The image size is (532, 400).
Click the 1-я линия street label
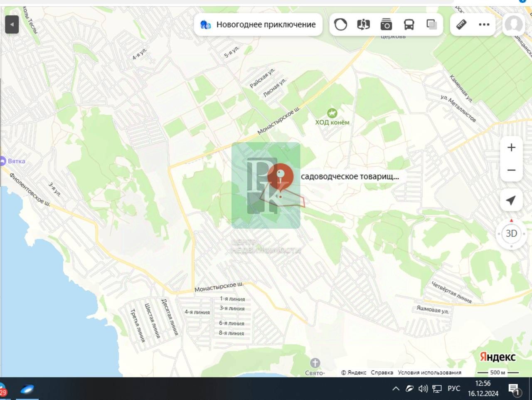pyautogui.click(x=232, y=299)
